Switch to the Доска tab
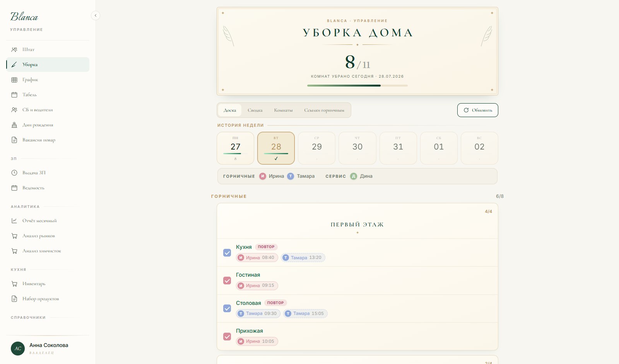The width and height of the screenshot is (619, 364). pyautogui.click(x=230, y=110)
